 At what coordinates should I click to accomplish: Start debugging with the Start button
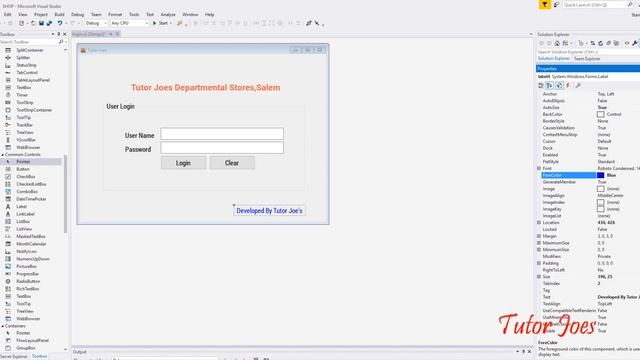(x=161, y=23)
